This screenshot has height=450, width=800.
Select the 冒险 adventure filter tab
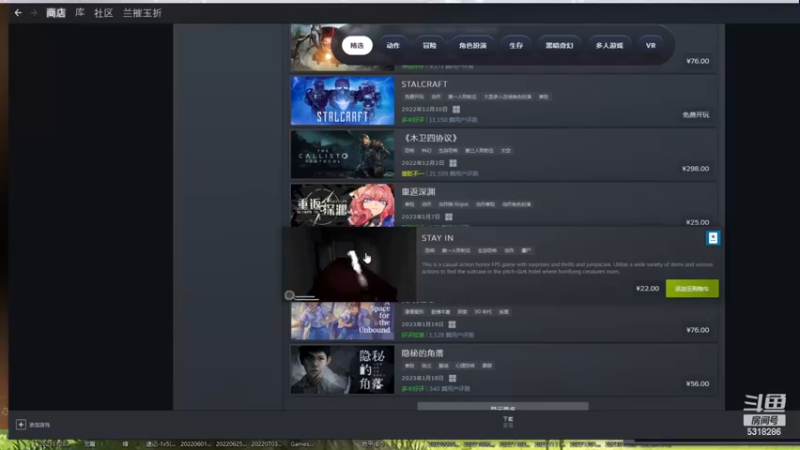click(x=430, y=45)
